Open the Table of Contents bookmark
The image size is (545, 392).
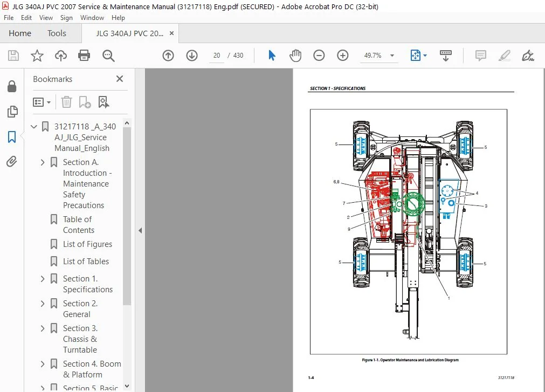point(79,224)
